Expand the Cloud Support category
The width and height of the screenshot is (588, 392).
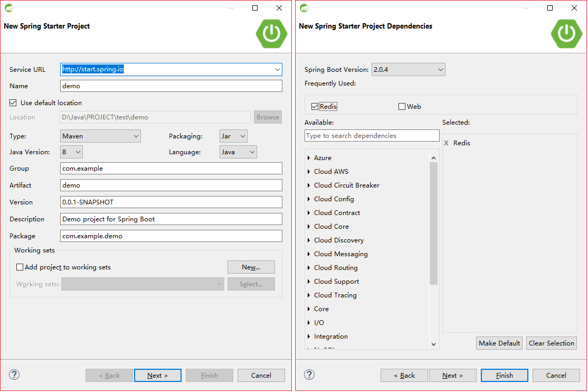pyautogui.click(x=309, y=282)
